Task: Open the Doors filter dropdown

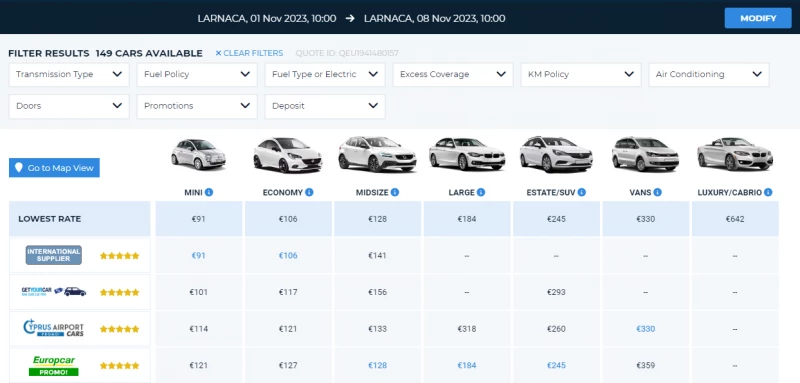Action: (x=69, y=106)
